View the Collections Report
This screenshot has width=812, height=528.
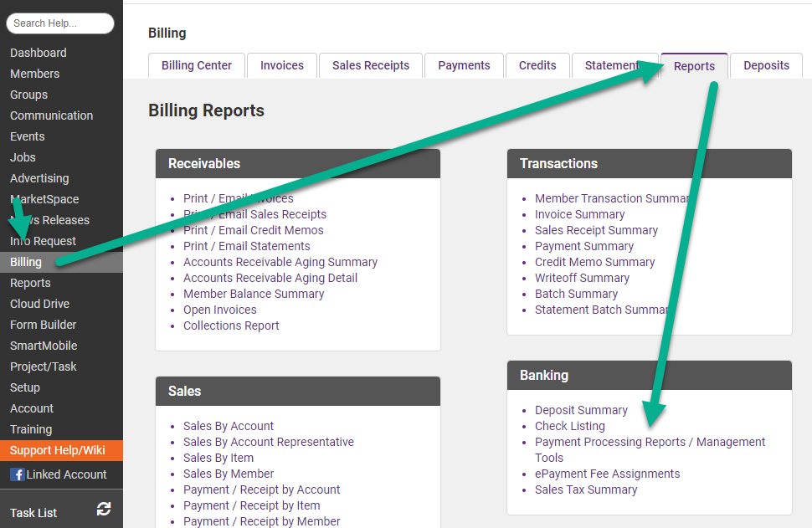click(231, 325)
